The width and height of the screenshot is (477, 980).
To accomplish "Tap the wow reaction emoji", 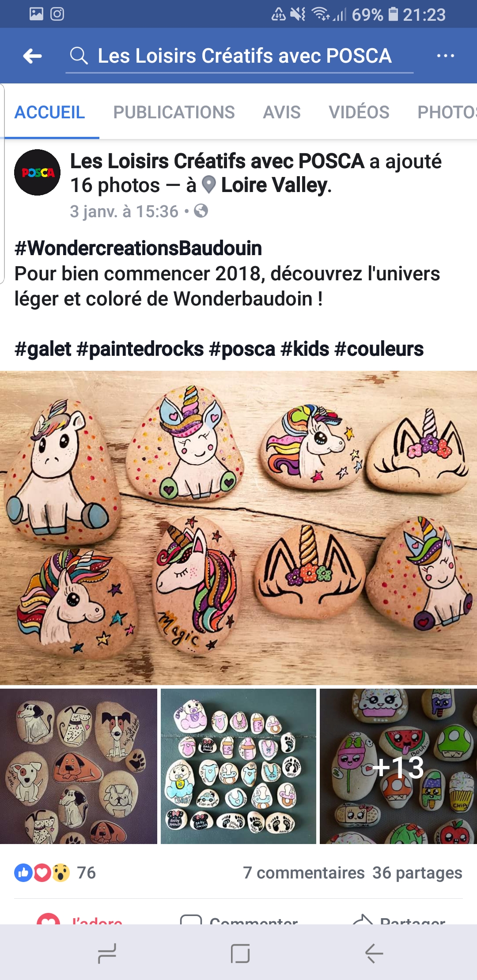I will pos(61,873).
